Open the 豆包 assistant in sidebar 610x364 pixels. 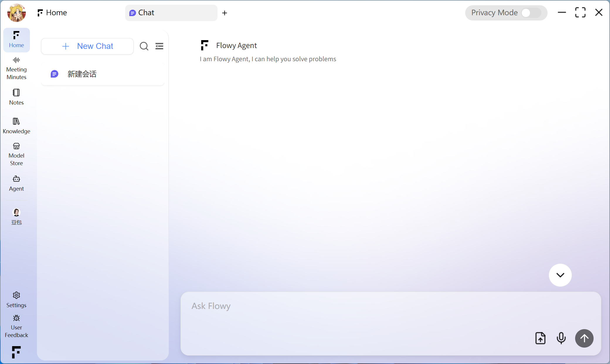click(x=16, y=216)
